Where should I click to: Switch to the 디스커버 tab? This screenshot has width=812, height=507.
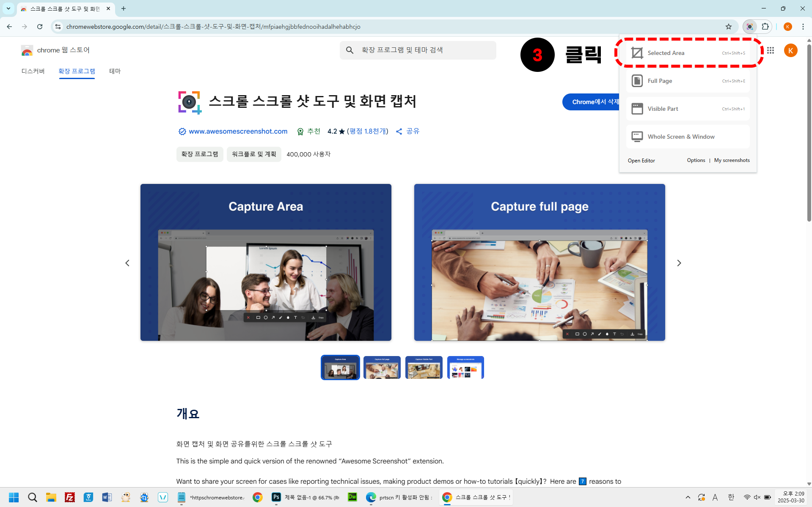pyautogui.click(x=33, y=71)
